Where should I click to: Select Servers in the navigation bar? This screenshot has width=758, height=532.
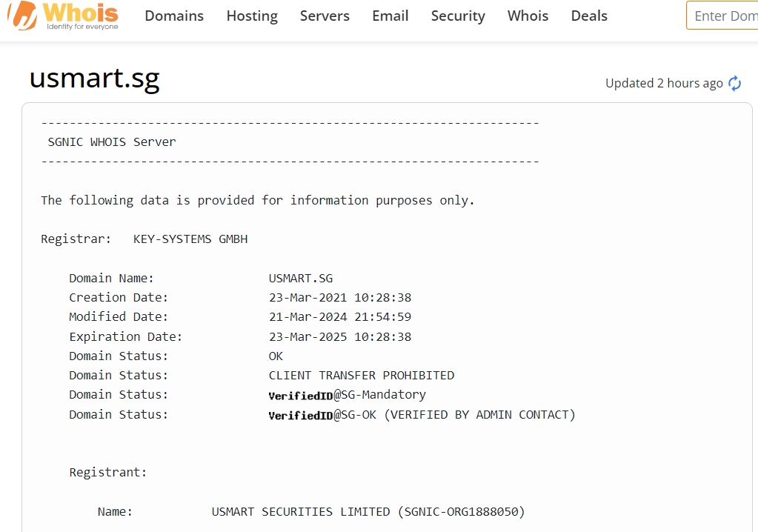click(325, 16)
